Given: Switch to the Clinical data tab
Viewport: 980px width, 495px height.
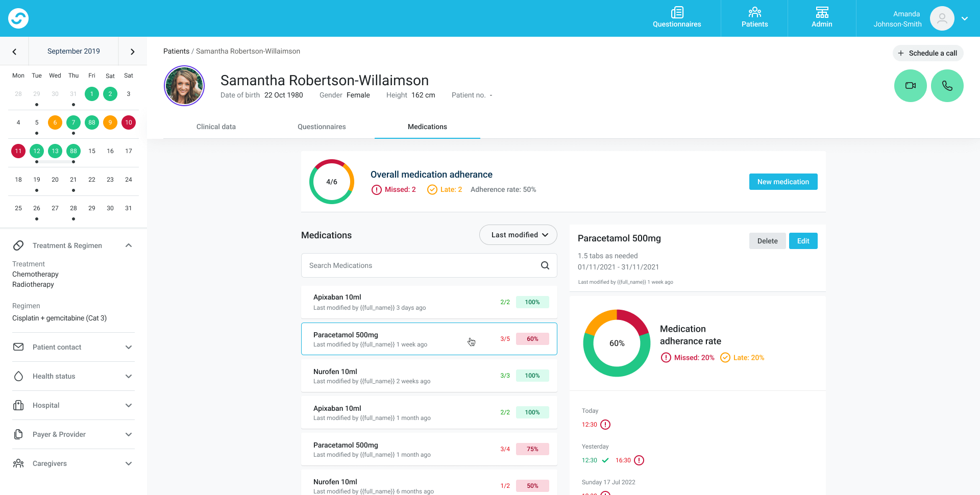Looking at the screenshot, I should 216,127.
